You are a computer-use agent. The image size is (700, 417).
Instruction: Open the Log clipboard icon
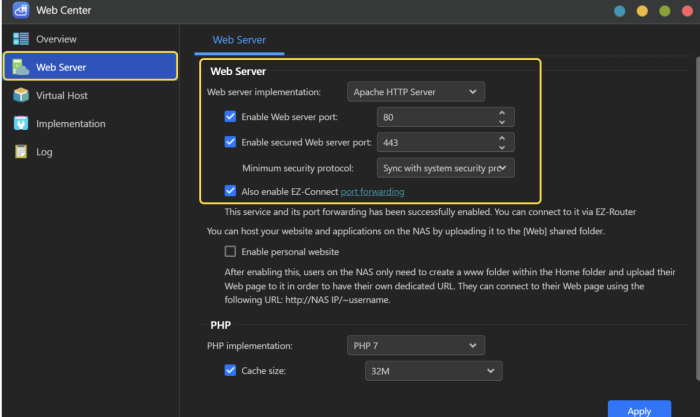pyautogui.click(x=20, y=152)
